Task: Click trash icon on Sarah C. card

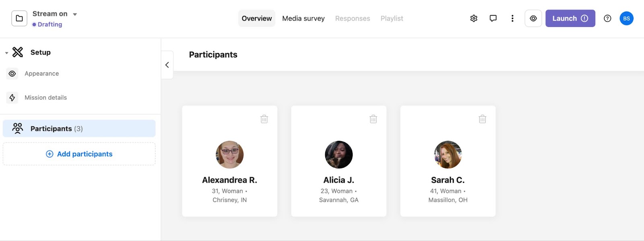Action: pos(482,119)
